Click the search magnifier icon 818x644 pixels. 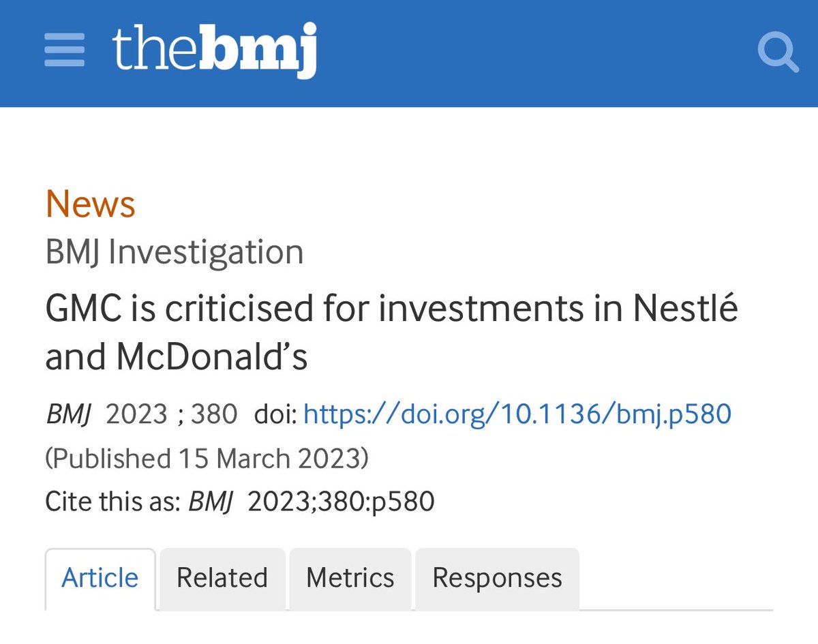tap(778, 52)
